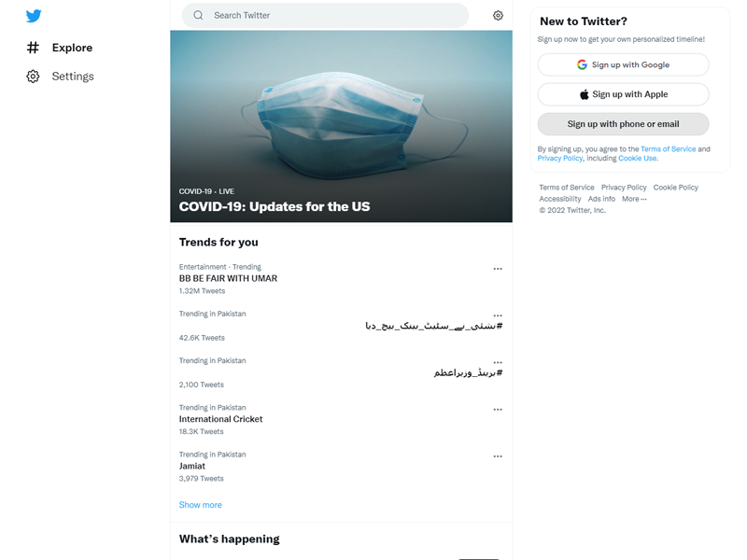Click Show more under the trends
The width and height of the screenshot is (747, 560).
pyautogui.click(x=200, y=505)
